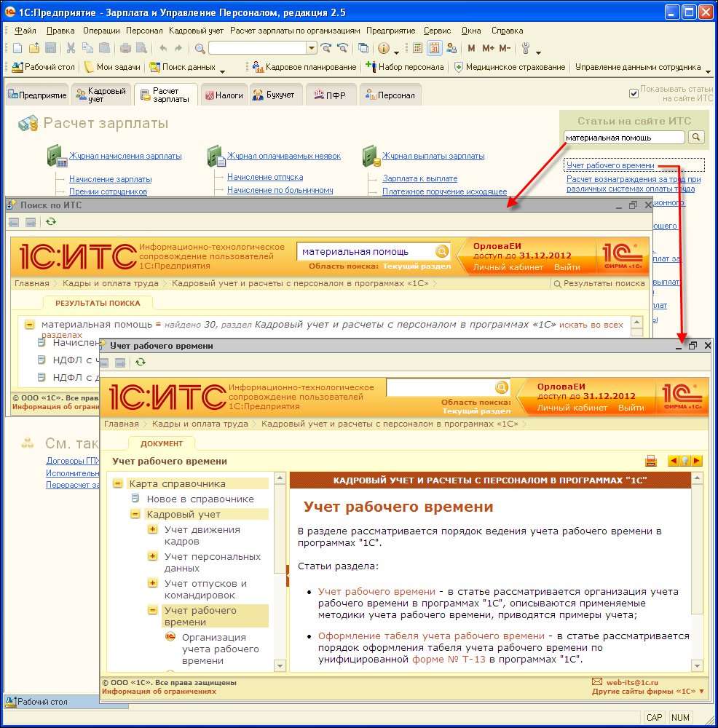Click the Мои задачи toolbar button
The width and height of the screenshot is (718, 728).
tap(112, 67)
